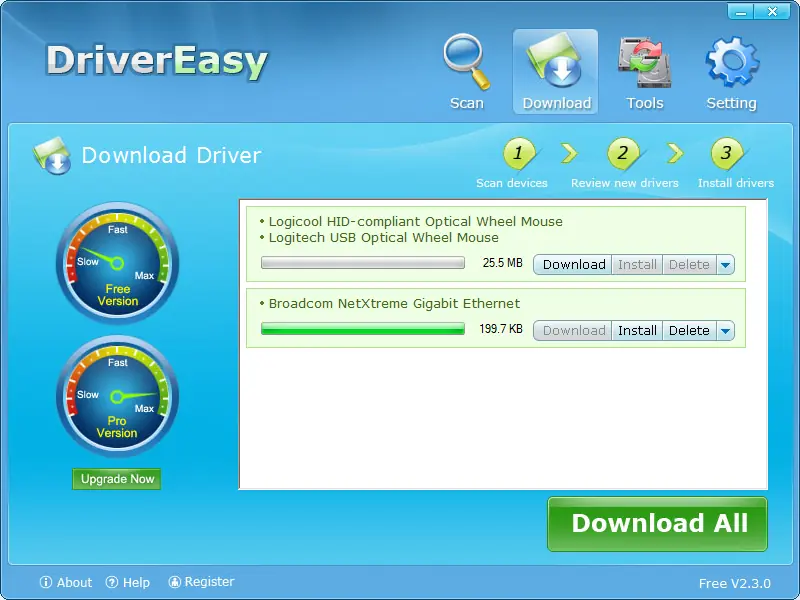Open the About link
This screenshot has width=800, height=600.
[74, 582]
